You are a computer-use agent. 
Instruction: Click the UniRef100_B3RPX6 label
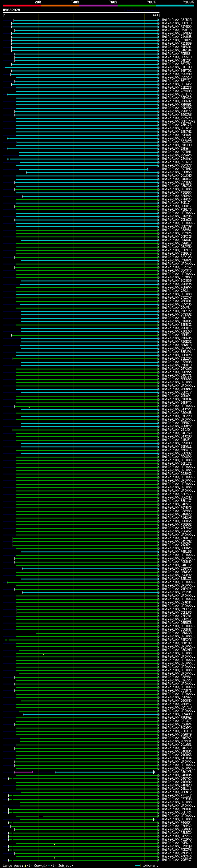pos(176,196)
